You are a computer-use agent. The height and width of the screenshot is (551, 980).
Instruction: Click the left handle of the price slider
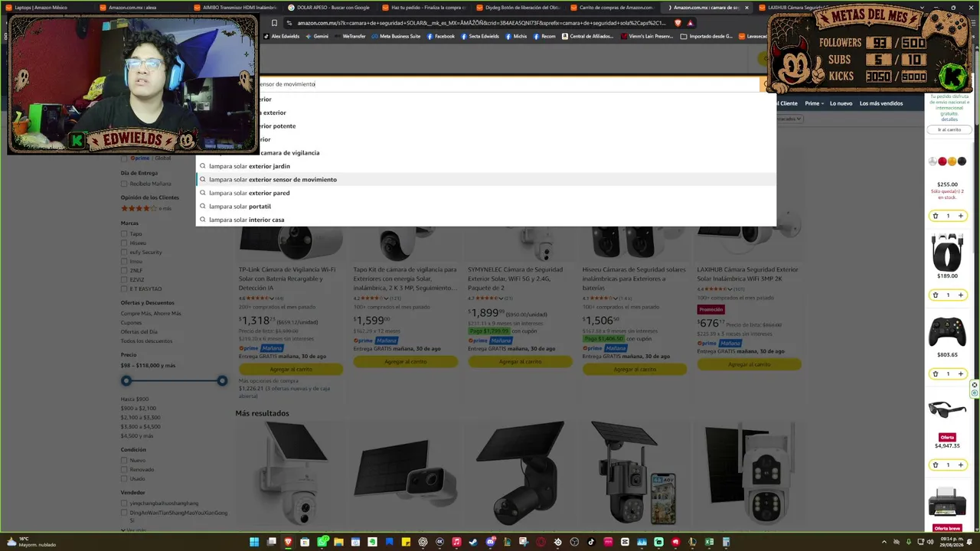click(126, 380)
